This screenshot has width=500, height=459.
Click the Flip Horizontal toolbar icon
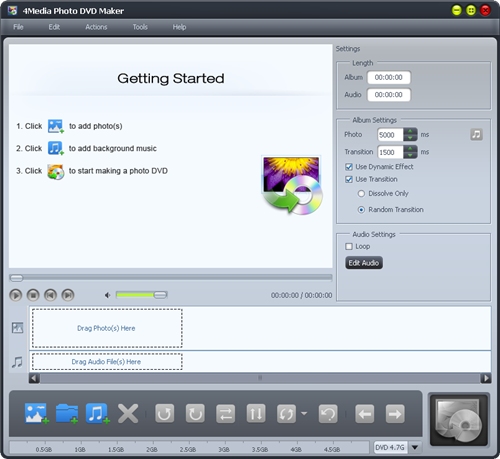click(x=226, y=414)
